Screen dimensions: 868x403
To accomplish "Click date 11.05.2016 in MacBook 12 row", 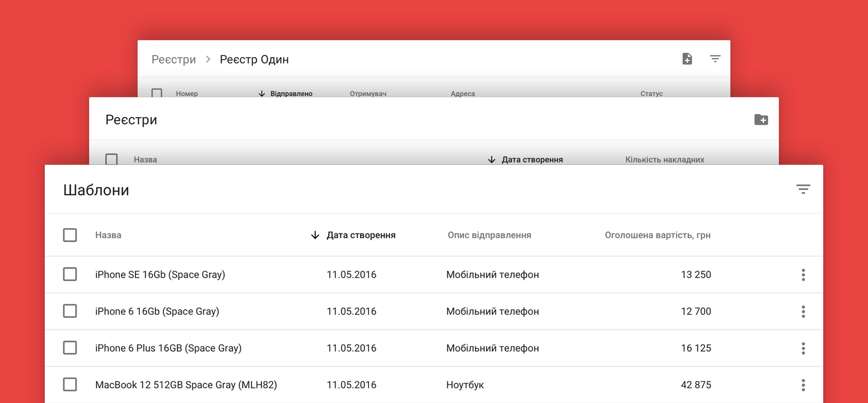I will (x=351, y=385).
